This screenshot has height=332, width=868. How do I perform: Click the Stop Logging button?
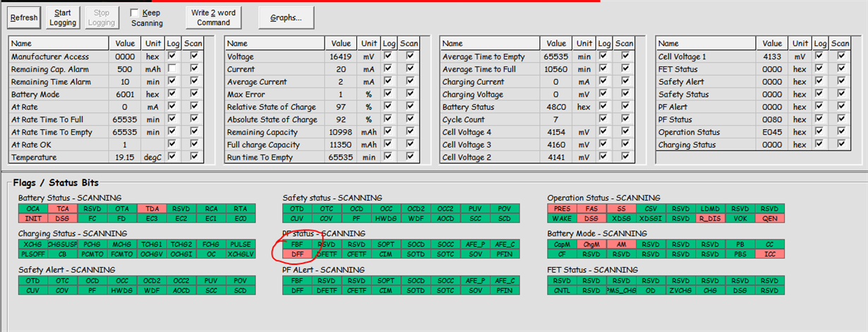point(101,18)
